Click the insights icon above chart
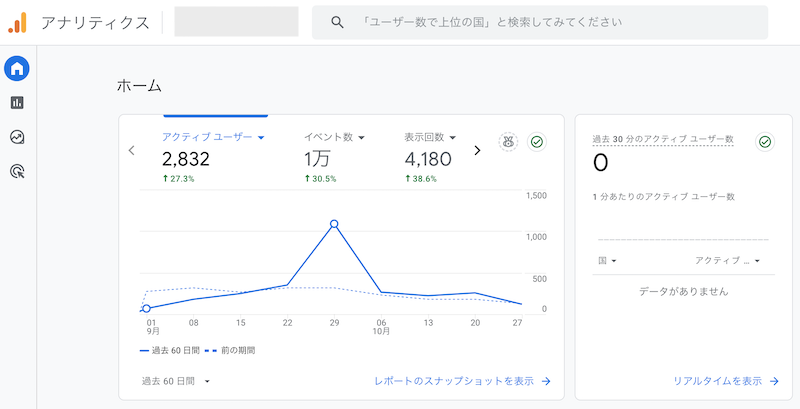This screenshot has height=409, width=800. click(x=508, y=142)
